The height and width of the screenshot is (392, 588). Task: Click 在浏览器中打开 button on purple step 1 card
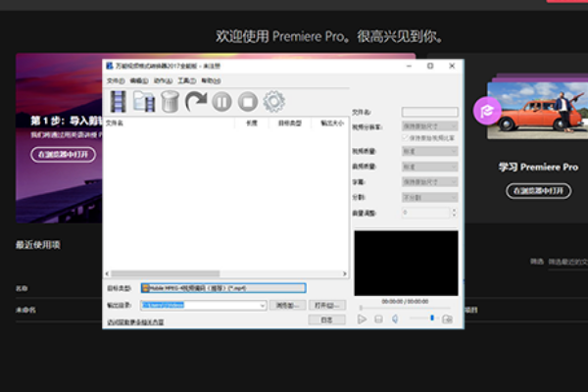(63, 155)
